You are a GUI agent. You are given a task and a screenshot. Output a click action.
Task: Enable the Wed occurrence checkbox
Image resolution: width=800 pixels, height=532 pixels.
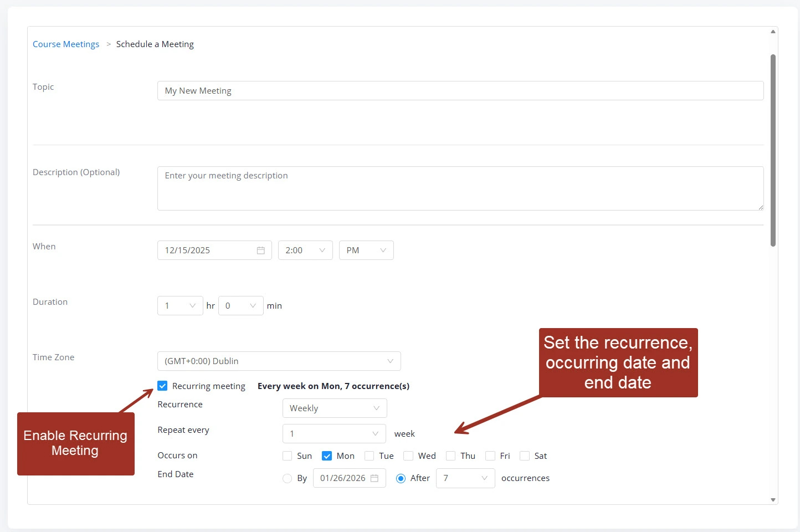[x=408, y=456]
